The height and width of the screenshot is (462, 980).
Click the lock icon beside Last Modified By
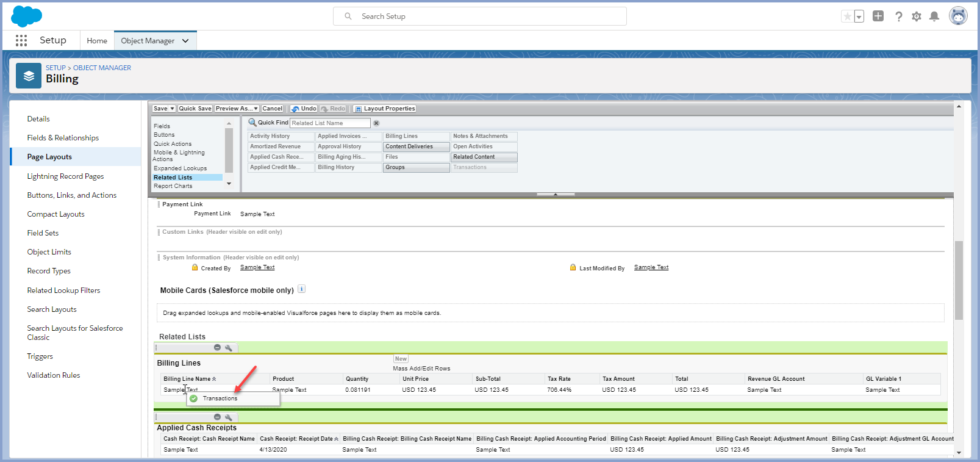pos(573,267)
